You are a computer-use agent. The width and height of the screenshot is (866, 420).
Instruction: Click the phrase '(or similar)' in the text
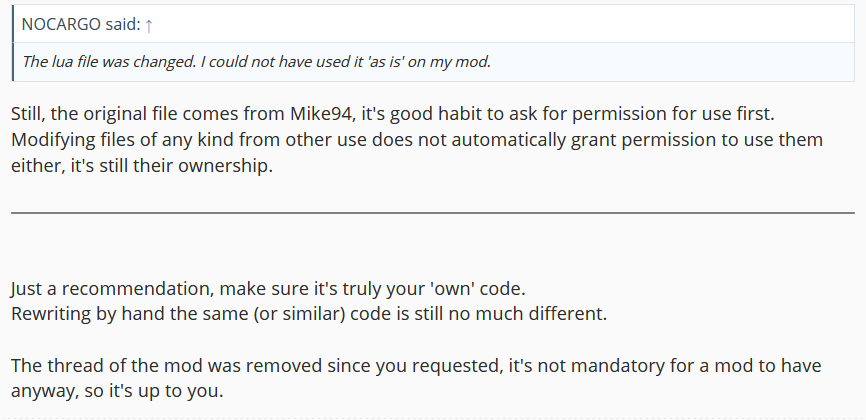pyautogui.click(x=299, y=314)
